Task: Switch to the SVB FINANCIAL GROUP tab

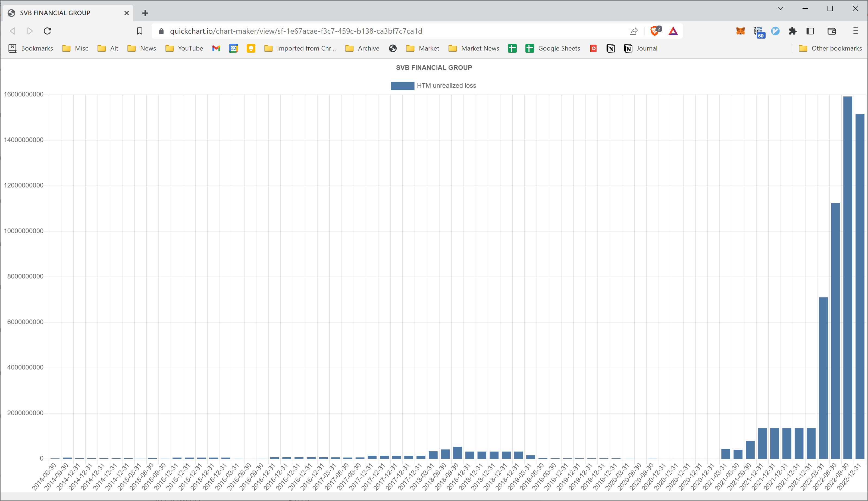Action: [x=55, y=13]
